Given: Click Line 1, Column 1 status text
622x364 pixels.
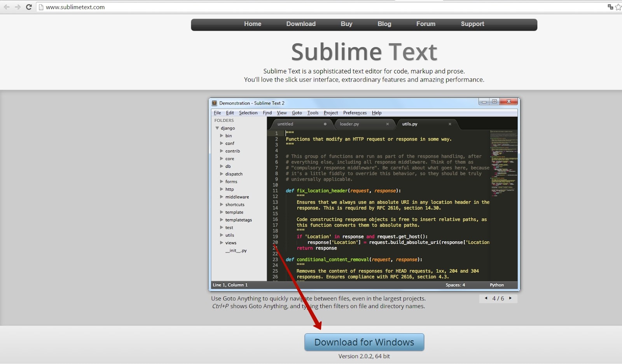Looking at the screenshot, I should click(x=230, y=285).
